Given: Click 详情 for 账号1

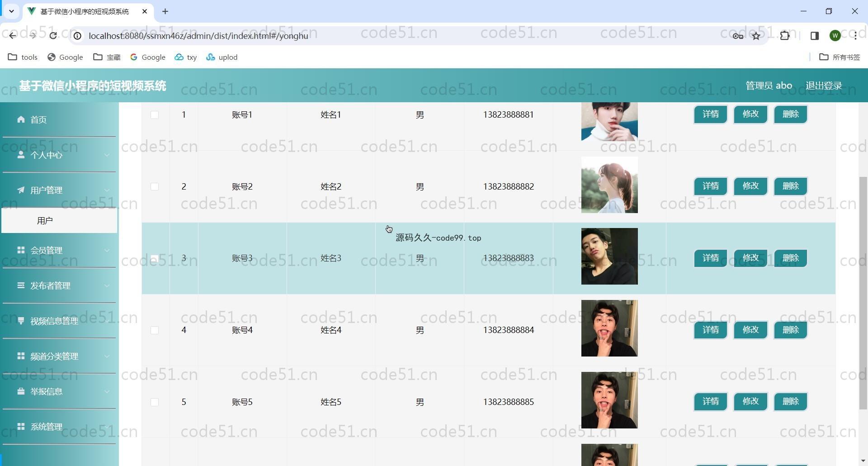Looking at the screenshot, I should [x=711, y=114].
